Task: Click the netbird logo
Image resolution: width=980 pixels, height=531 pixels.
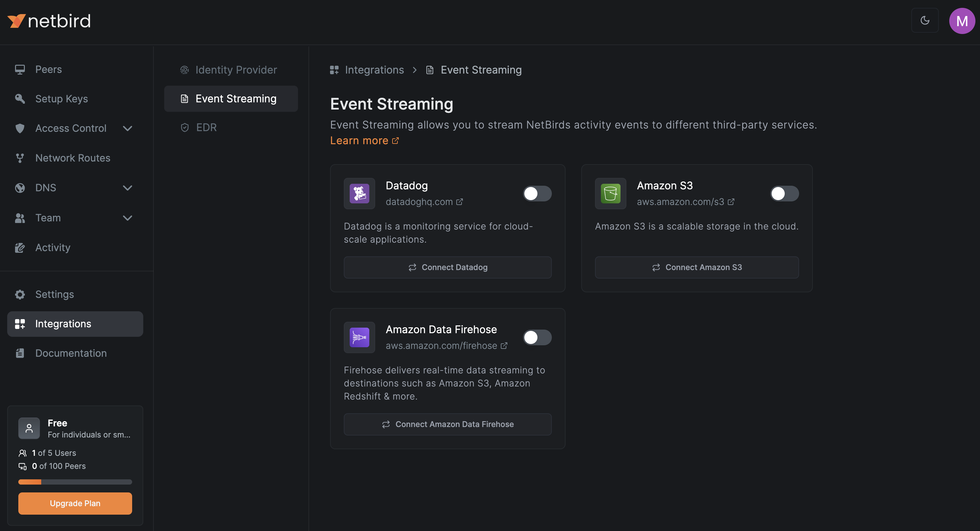Action: tap(49, 21)
